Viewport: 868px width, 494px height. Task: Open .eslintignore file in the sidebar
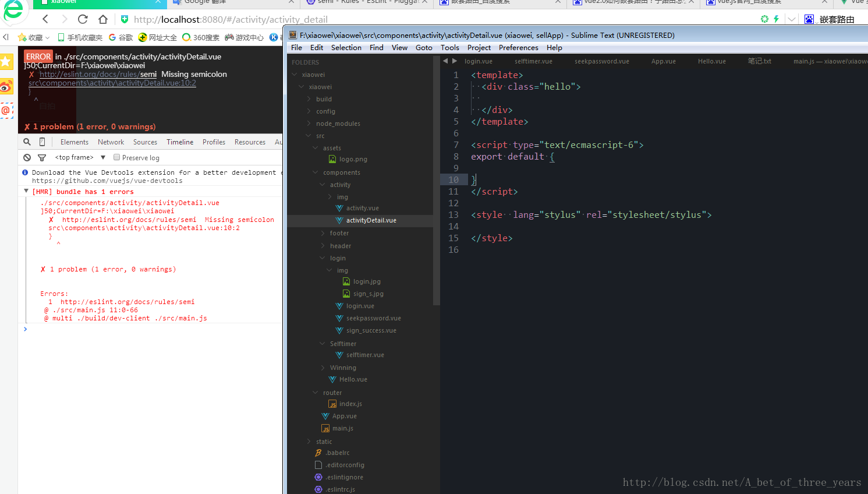coord(344,477)
